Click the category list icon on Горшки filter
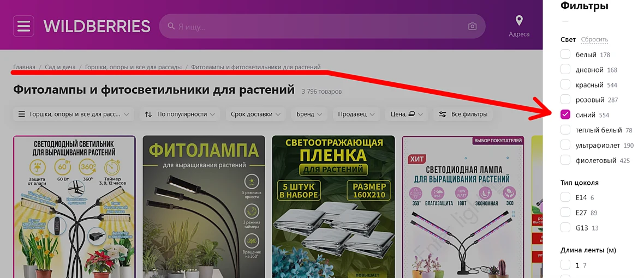This screenshot has width=644, height=278. 22,114
